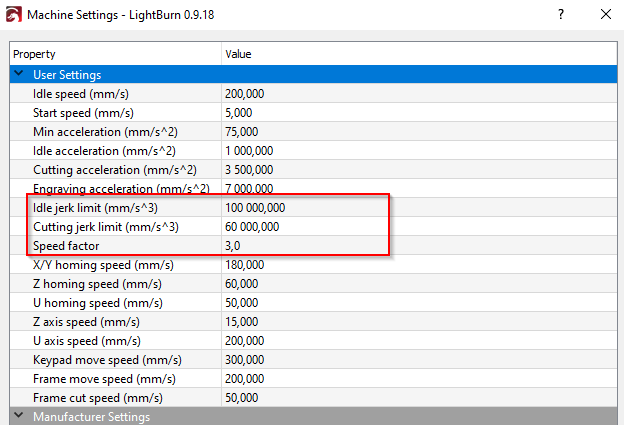Select the 'Z homing speed (mm/s)' property label

pyautogui.click(x=98, y=284)
